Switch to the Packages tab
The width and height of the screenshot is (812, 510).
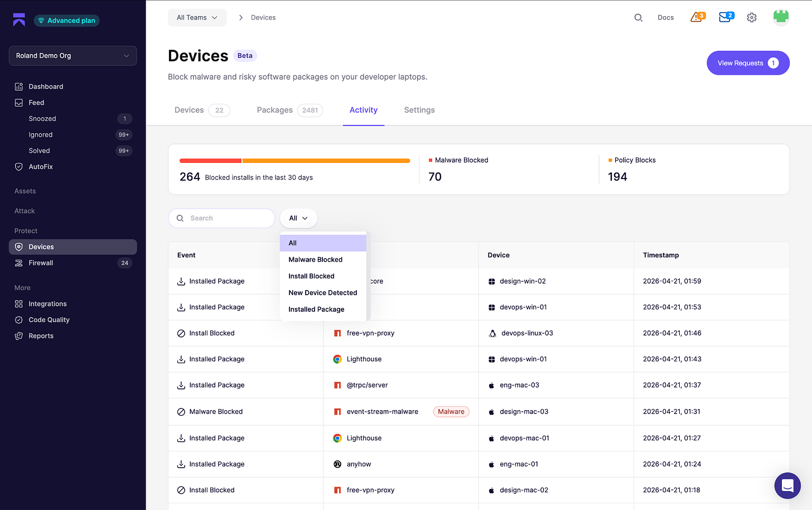pos(274,110)
